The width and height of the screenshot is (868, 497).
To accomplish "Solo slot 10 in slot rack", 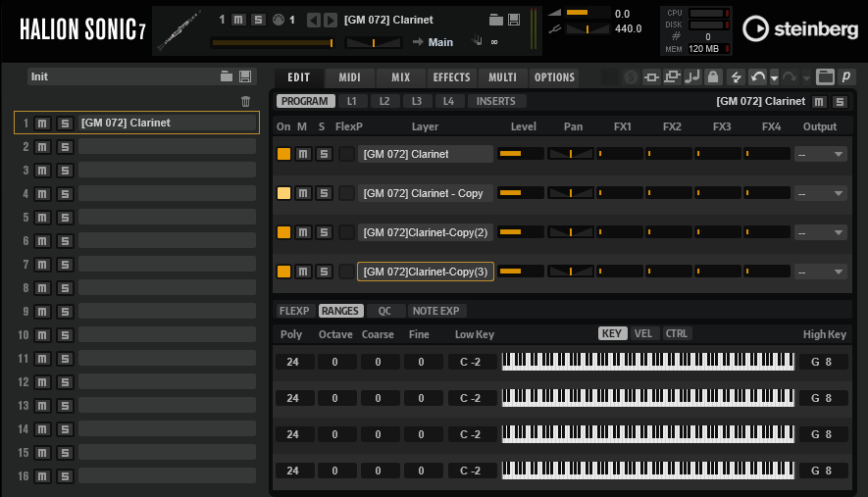I will (x=65, y=335).
